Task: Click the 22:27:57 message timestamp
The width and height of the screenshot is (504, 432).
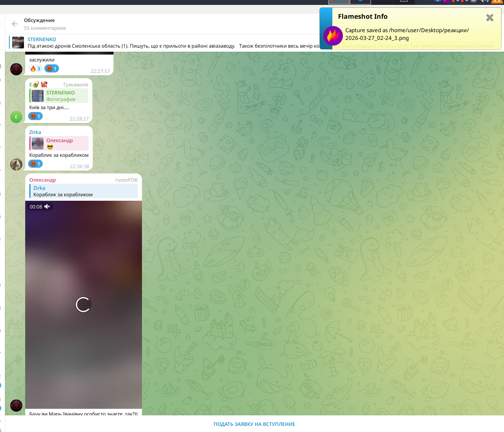Action: [x=100, y=71]
